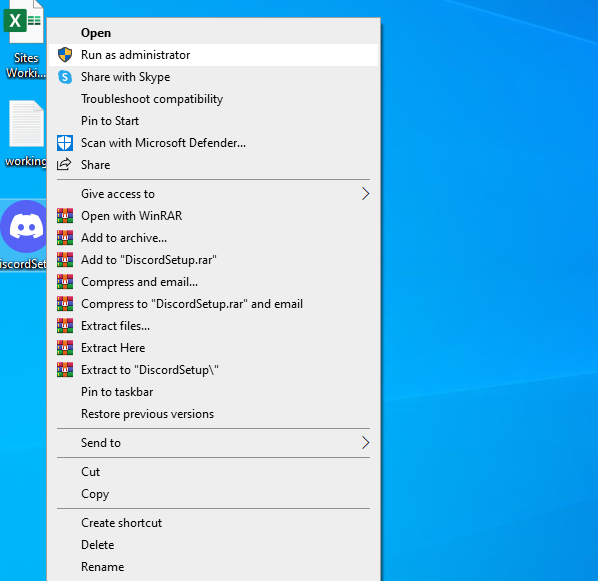Click WinRAR icon beside Extract Here

65,348
